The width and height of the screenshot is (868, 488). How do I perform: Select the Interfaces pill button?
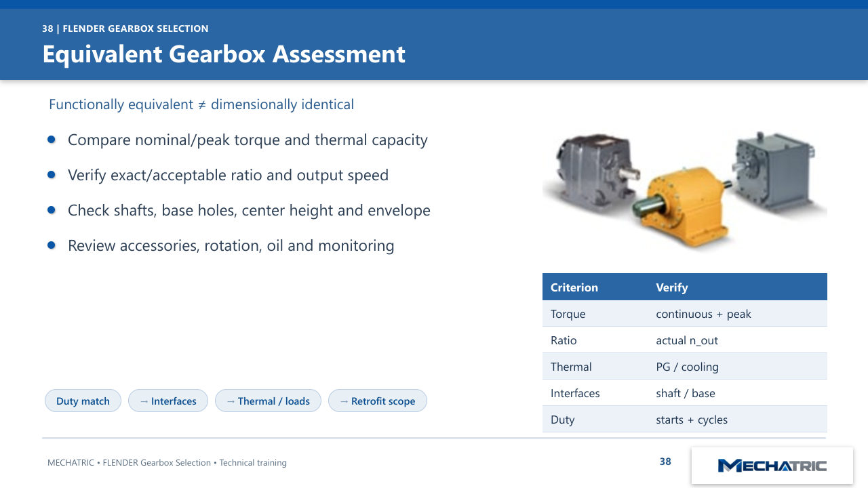pyautogui.click(x=168, y=401)
